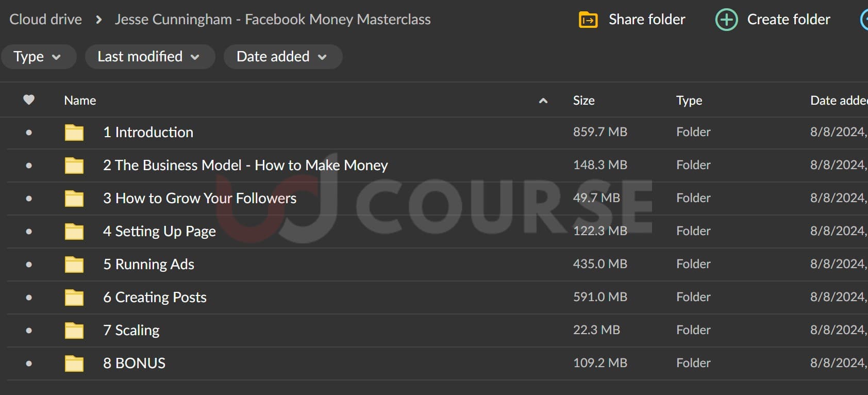
Task: Sort by the Type column header
Action: 689,101
